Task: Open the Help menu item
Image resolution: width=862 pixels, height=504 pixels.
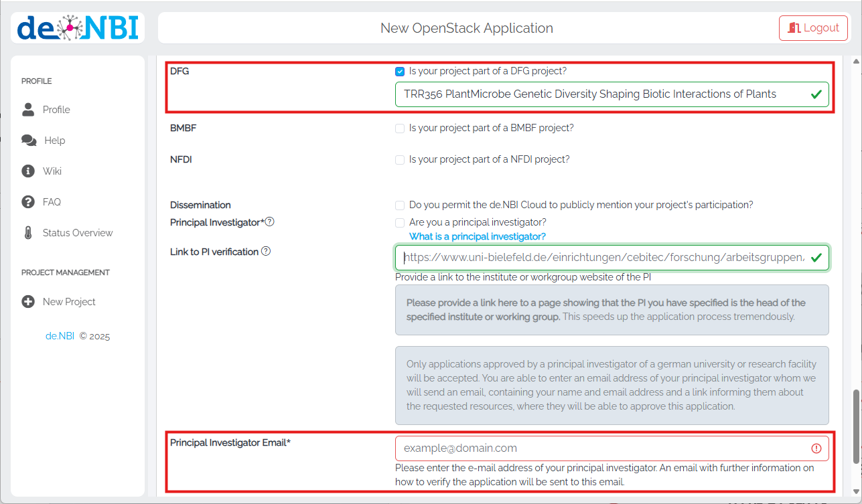Action: point(55,141)
